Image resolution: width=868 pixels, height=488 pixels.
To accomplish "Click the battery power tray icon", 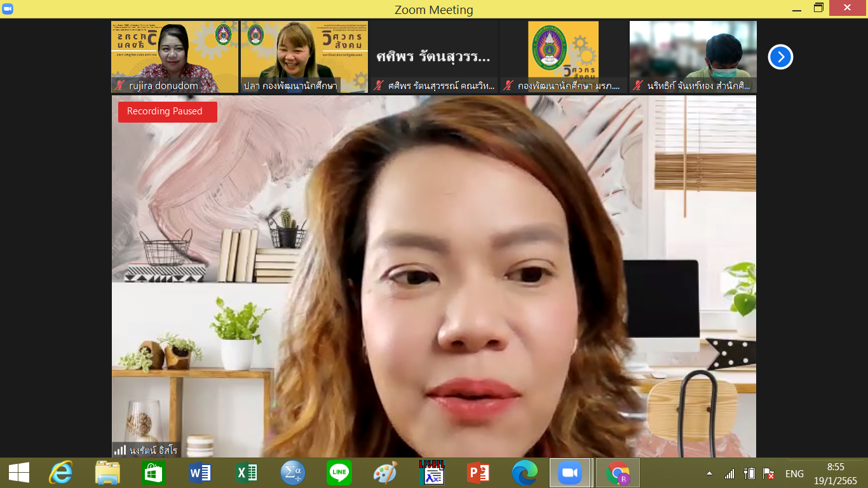I will 749,473.
